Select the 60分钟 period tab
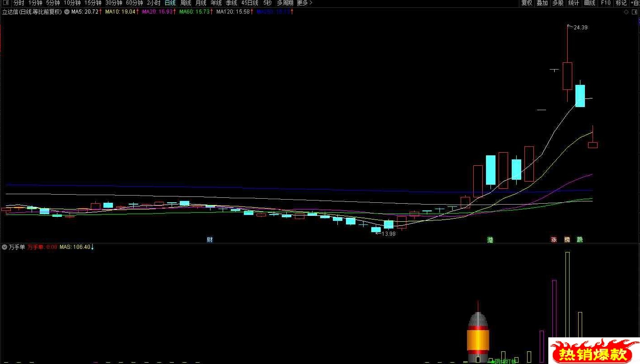The width and height of the screenshot is (640, 364). coord(135,3)
